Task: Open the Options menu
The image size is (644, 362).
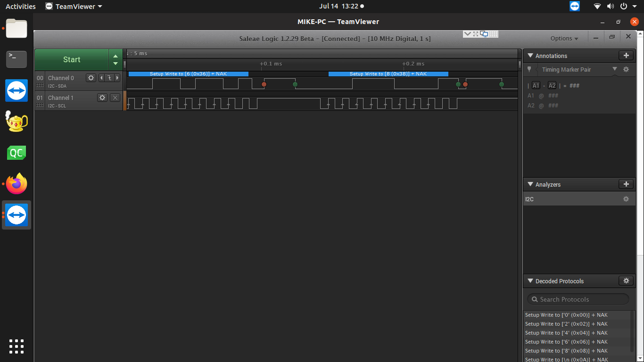Action: [x=564, y=39]
